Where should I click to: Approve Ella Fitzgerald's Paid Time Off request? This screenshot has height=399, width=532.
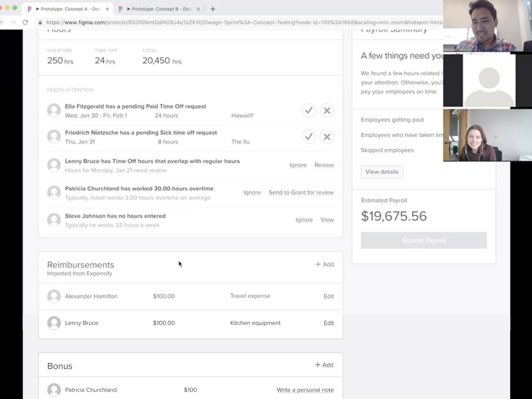(309, 110)
